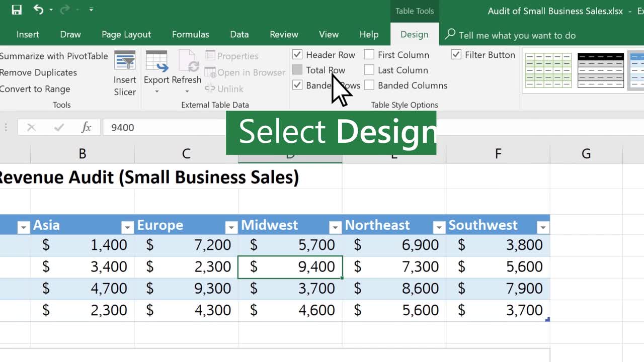Select column G header

[x=586, y=154]
